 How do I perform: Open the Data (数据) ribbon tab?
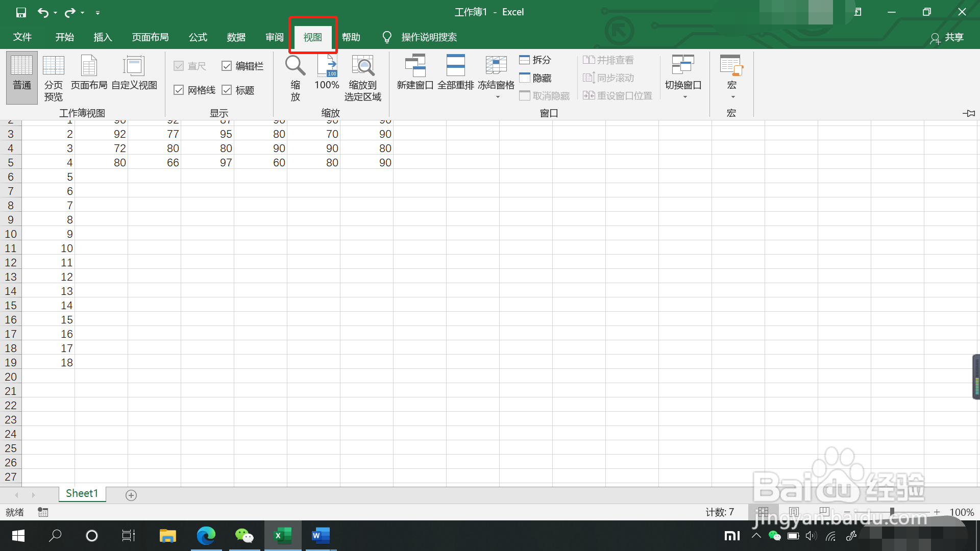(236, 37)
